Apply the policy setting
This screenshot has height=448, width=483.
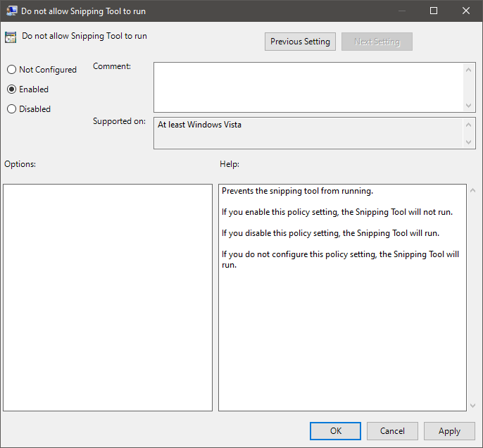(449, 431)
